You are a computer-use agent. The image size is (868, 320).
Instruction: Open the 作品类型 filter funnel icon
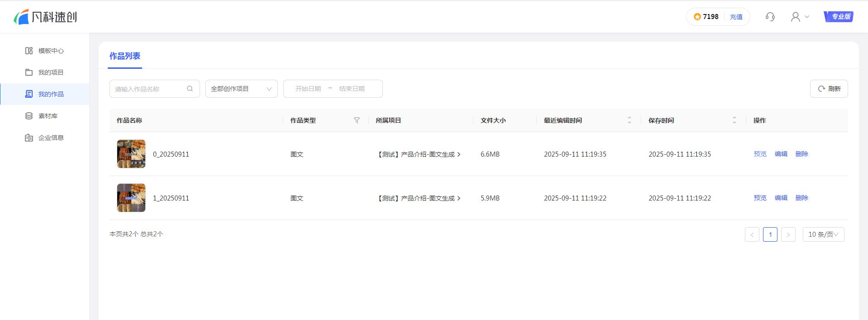[x=357, y=120]
